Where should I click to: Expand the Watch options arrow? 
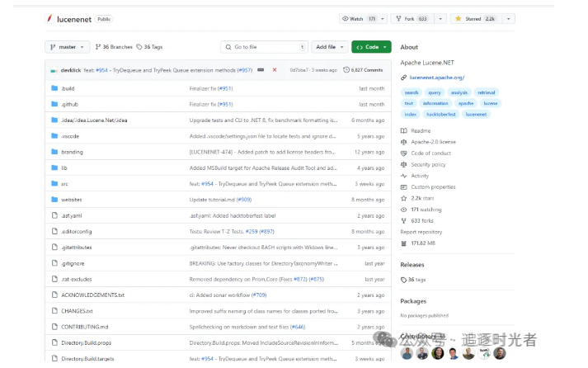[383, 19]
